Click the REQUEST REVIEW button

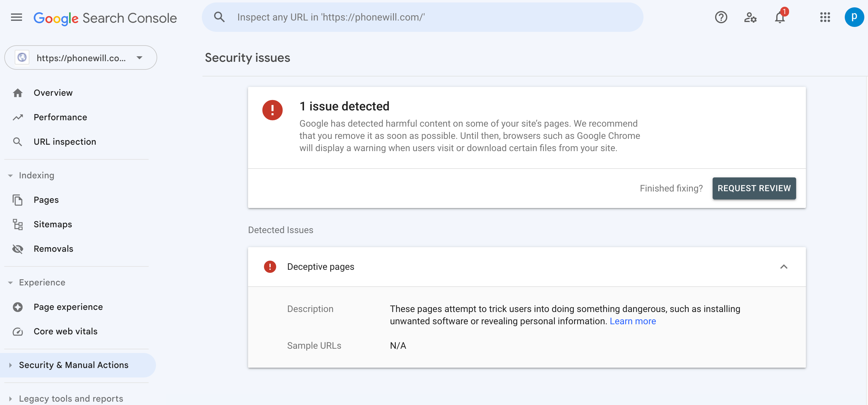(754, 188)
